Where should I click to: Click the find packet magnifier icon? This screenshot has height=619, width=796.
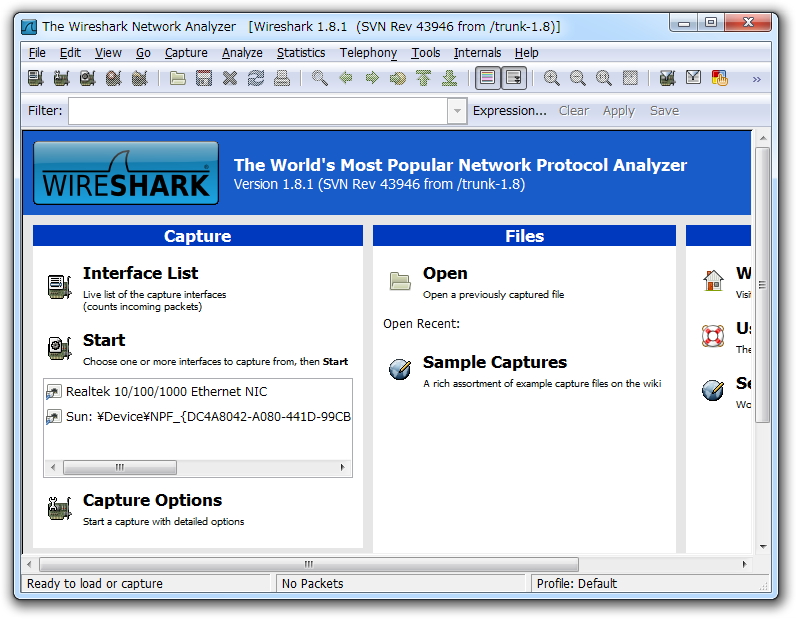(x=319, y=78)
